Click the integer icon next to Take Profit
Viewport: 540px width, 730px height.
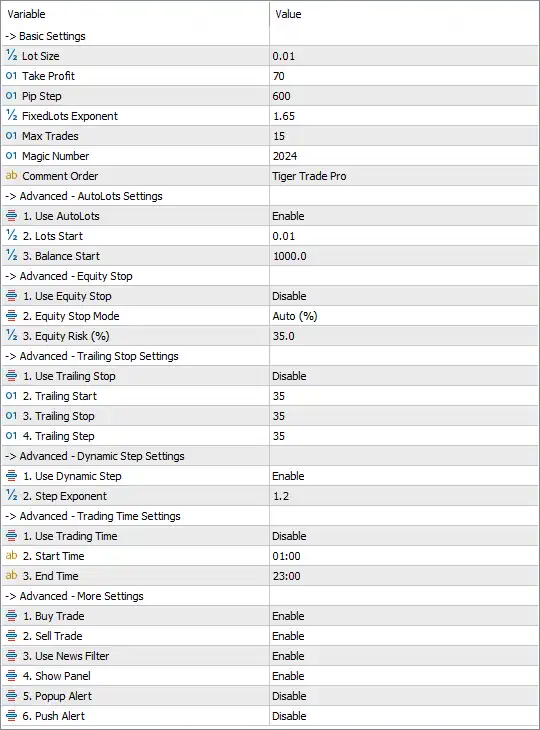click(x=12, y=76)
